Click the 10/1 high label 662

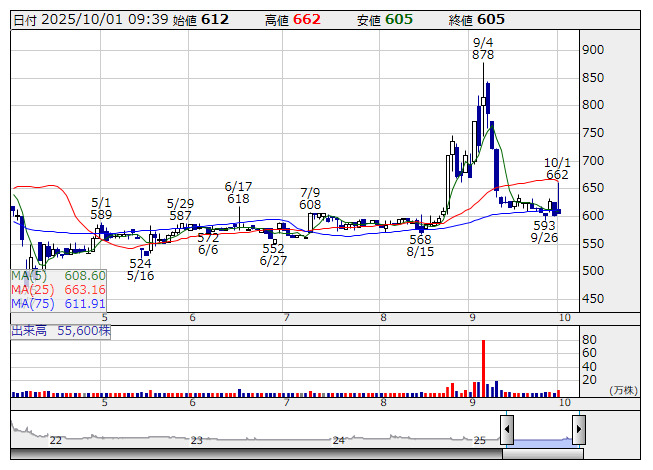(x=557, y=175)
